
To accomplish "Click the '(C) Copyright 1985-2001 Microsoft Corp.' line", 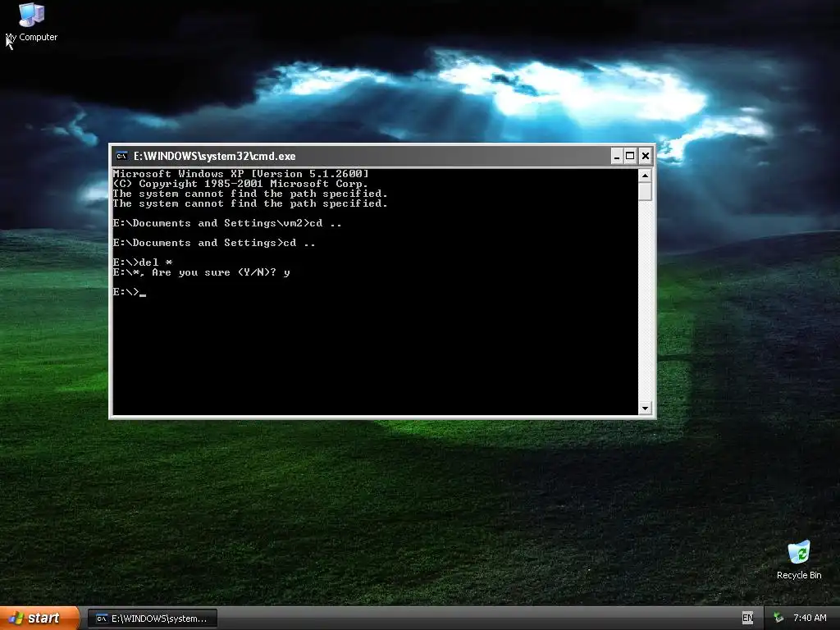I will coord(240,184).
